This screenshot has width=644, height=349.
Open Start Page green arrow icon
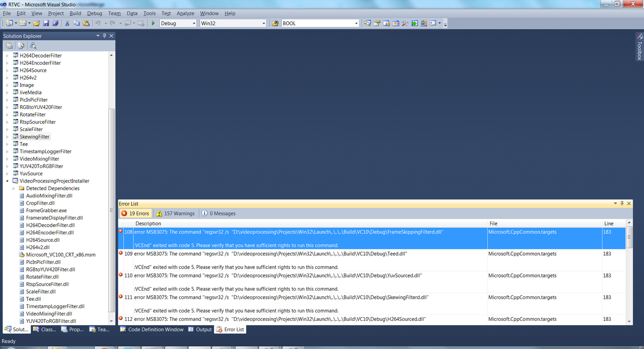coord(415,23)
